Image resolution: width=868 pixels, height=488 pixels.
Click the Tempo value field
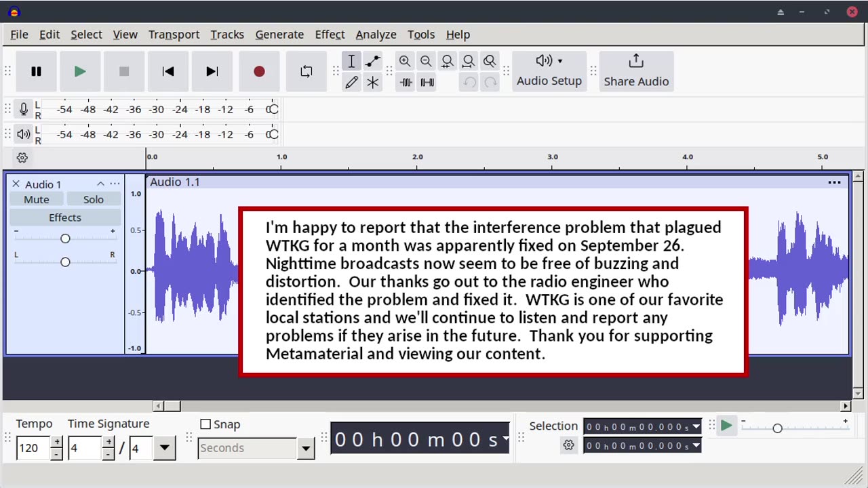[x=33, y=448]
